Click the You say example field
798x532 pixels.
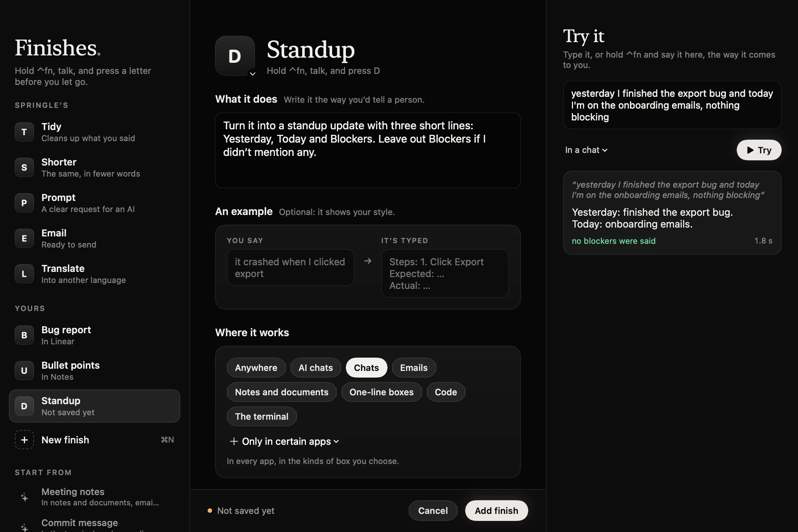[290, 267]
